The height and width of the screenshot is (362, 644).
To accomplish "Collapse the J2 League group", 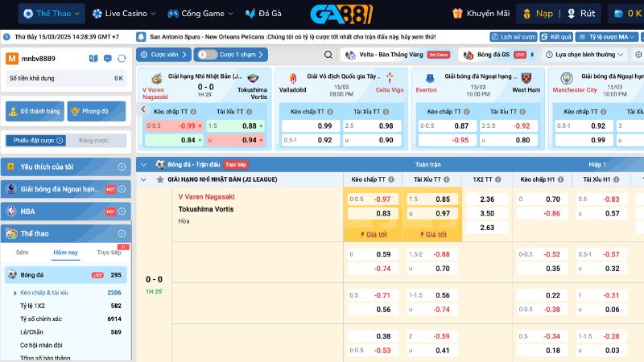I will click(143, 179).
